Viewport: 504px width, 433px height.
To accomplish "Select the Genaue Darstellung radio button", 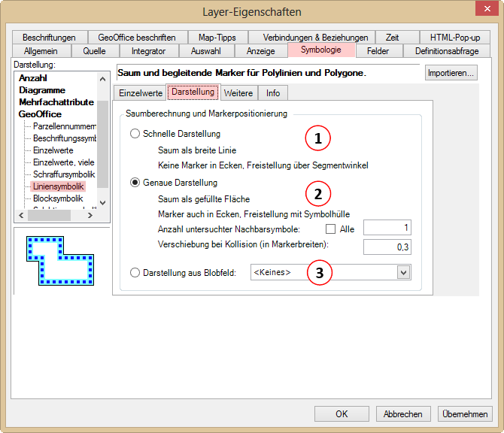I will pos(135,183).
